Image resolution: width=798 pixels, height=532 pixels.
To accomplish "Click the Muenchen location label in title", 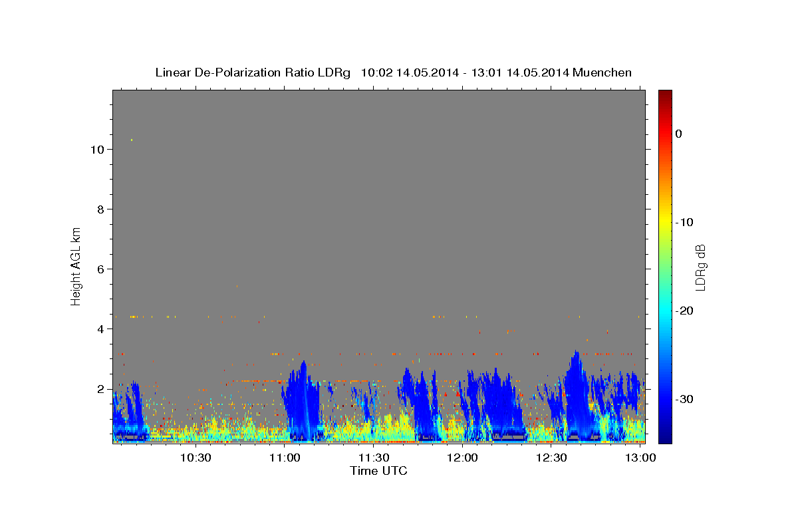I will point(602,72).
